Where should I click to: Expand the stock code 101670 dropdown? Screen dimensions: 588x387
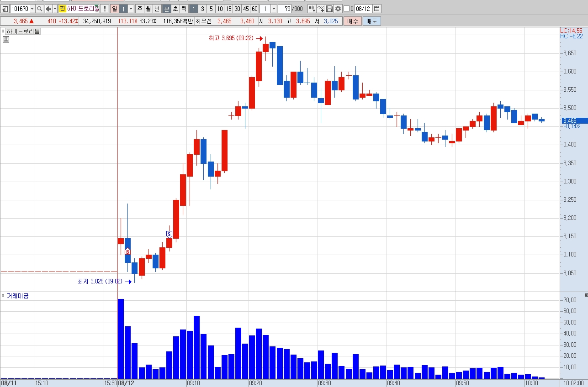tap(32, 9)
